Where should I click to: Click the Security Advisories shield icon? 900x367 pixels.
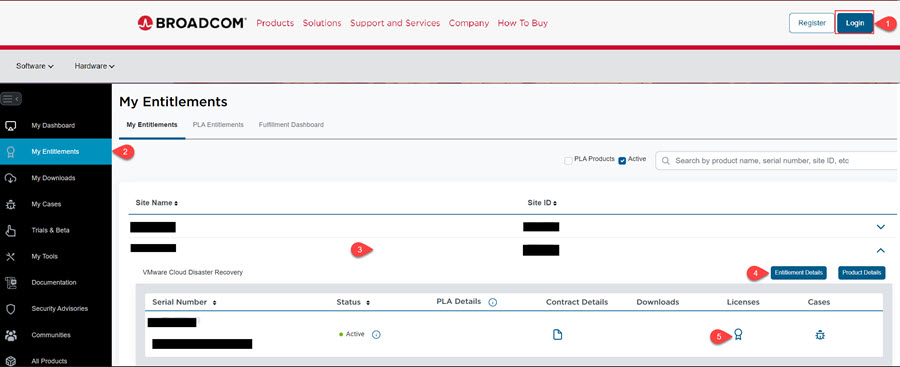pos(10,308)
